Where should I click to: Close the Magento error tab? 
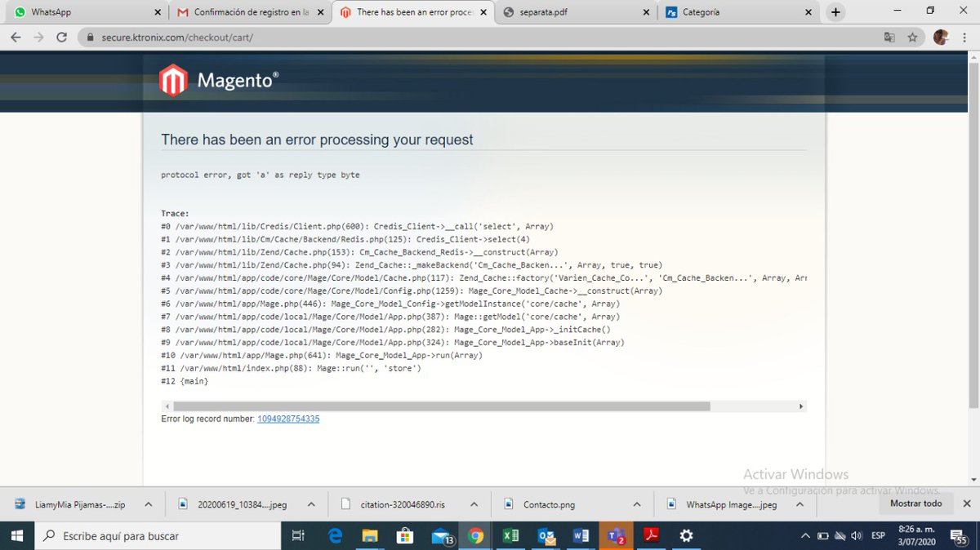(484, 12)
